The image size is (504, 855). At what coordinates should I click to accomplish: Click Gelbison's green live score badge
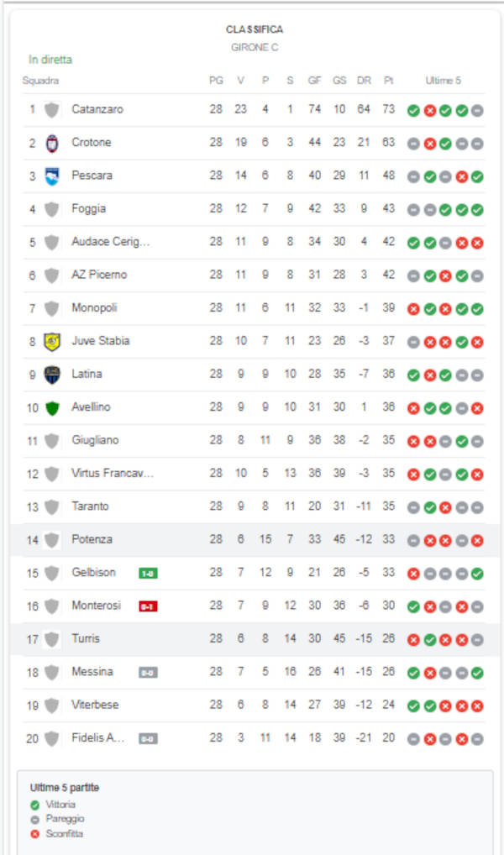pos(148,573)
